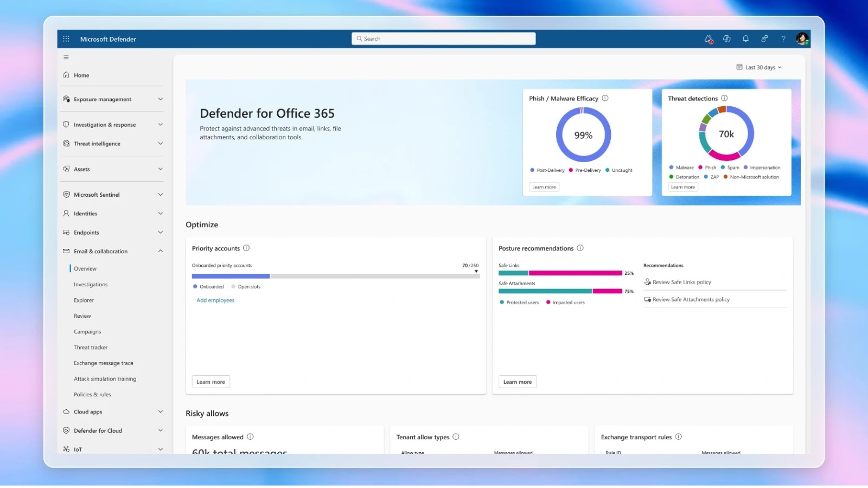Open Explorer page
This screenshot has height=488, width=868.
point(84,300)
